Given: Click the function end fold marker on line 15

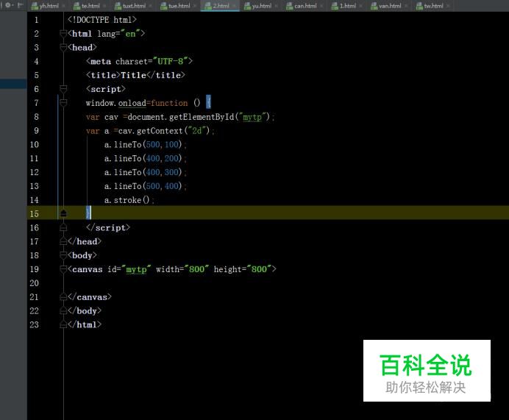Looking at the screenshot, I should pyautogui.click(x=63, y=213).
